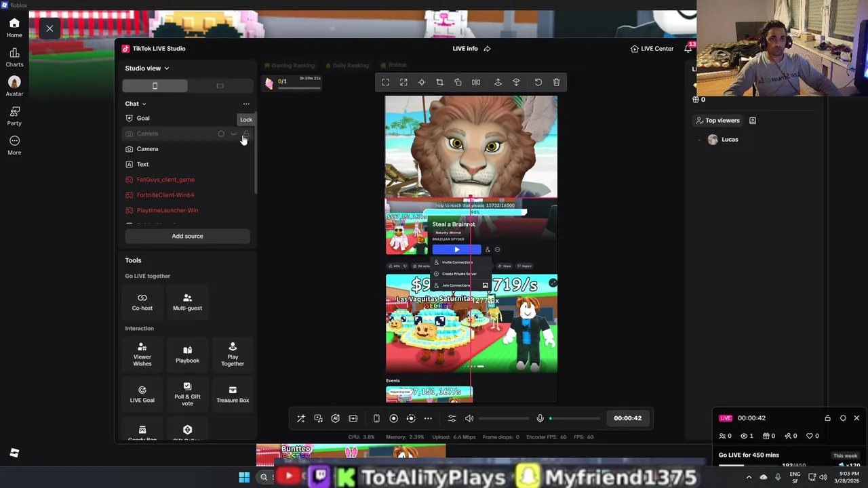This screenshot has width=868, height=488.
Task: Flip the source horizontally
Action: 476,83
